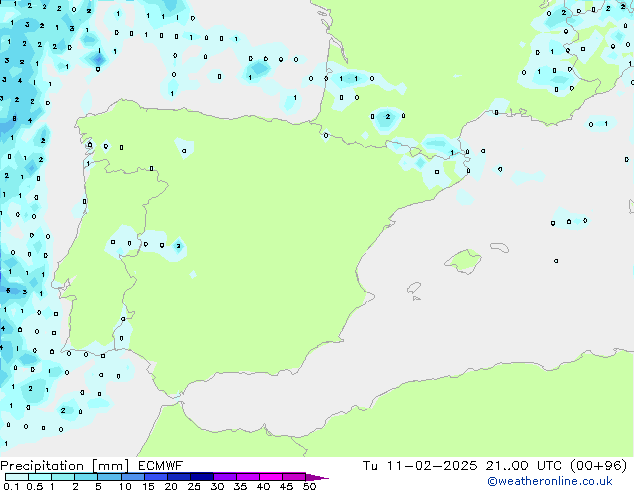The image size is (634, 490).
Task: Click the '(00+96)' forecast offset text
Action: click(x=599, y=466)
